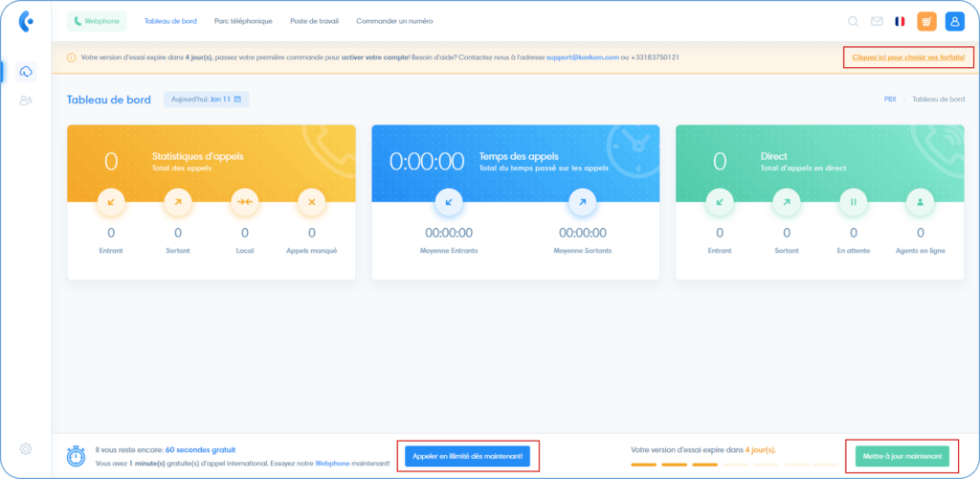Viewport: 980px width, 479px height.
Task: Open the blue user profile icon
Action: point(954,21)
